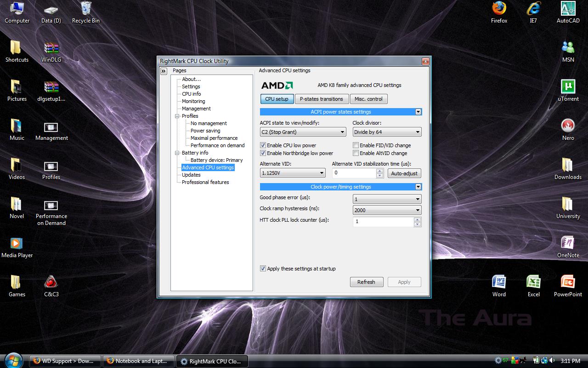This screenshot has width=588, height=368.
Task: Collapse the Pages panel with the chevron button
Action: 164,71
